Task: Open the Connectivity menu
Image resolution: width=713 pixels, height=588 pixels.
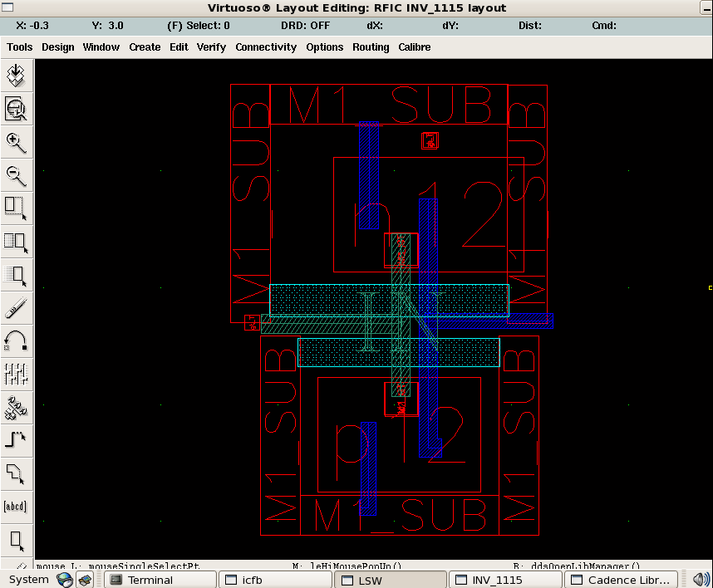Action: pyautogui.click(x=266, y=47)
